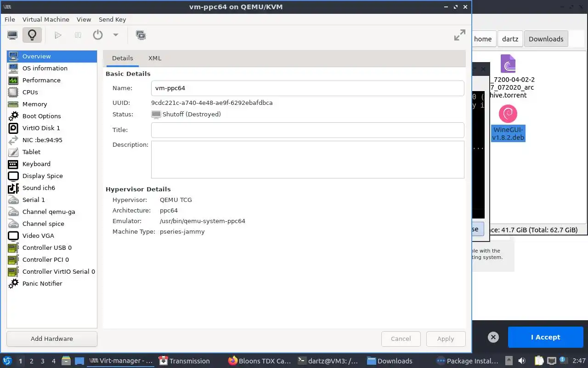Switch to the Details tab
Viewport: 588px width, 368px height.
(x=122, y=58)
